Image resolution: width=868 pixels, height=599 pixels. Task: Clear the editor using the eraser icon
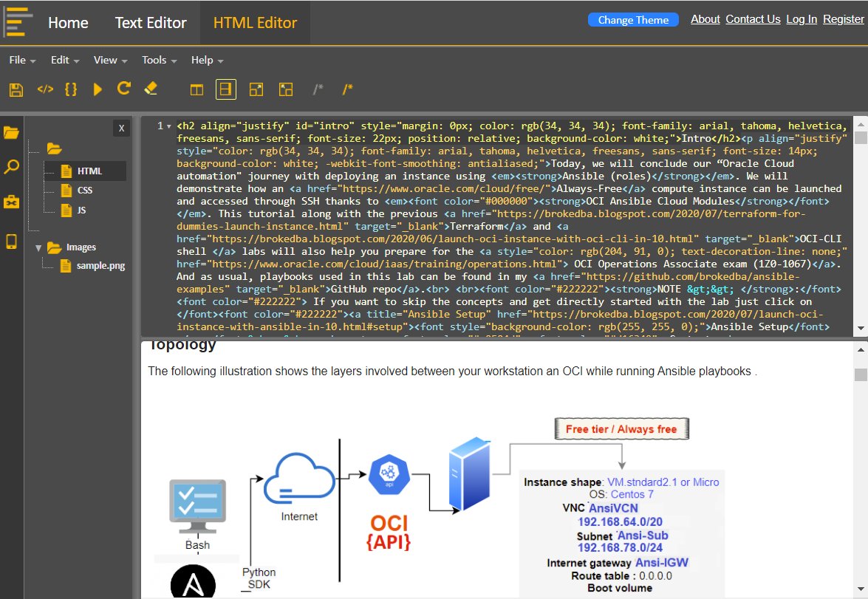click(x=151, y=89)
